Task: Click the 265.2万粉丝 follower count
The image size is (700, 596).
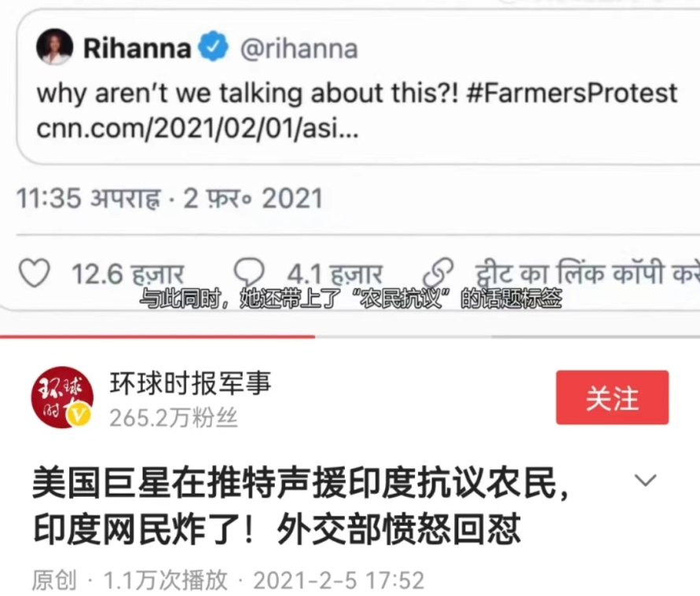Action: pyautogui.click(x=174, y=418)
